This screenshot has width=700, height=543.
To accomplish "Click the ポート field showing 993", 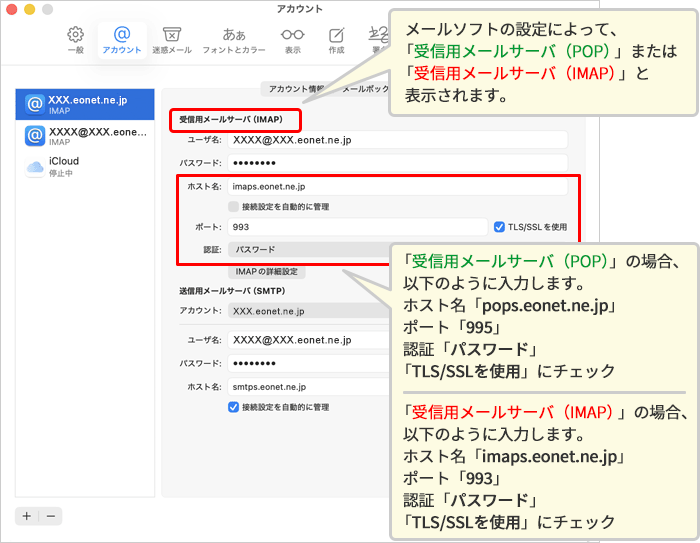I will click(x=355, y=227).
